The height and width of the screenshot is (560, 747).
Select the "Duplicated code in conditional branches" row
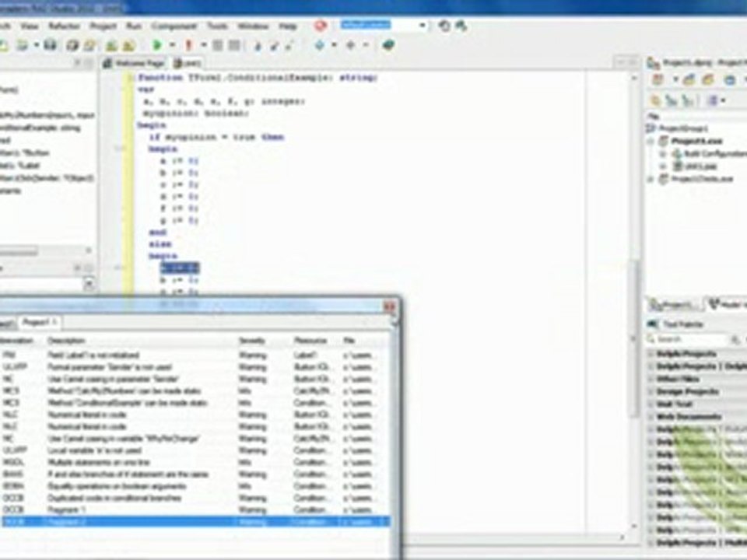tap(195, 498)
